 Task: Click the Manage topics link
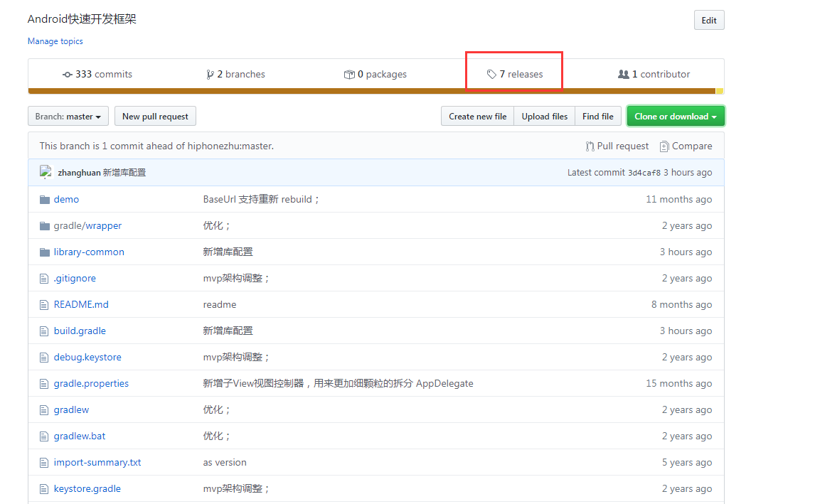(55, 41)
